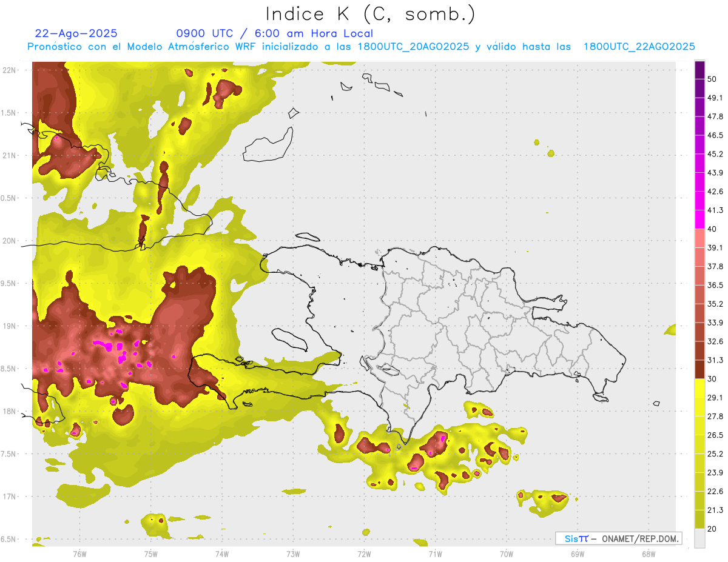The height and width of the screenshot is (562, 728).
Task: Click the color scale value 23.9
Action: coord(715,473)
